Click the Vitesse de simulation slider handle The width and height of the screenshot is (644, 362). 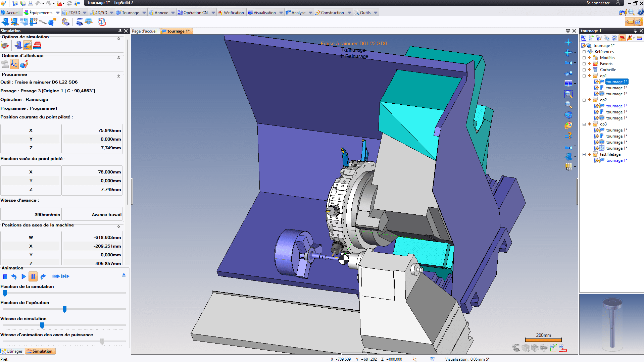coord(42,325)
